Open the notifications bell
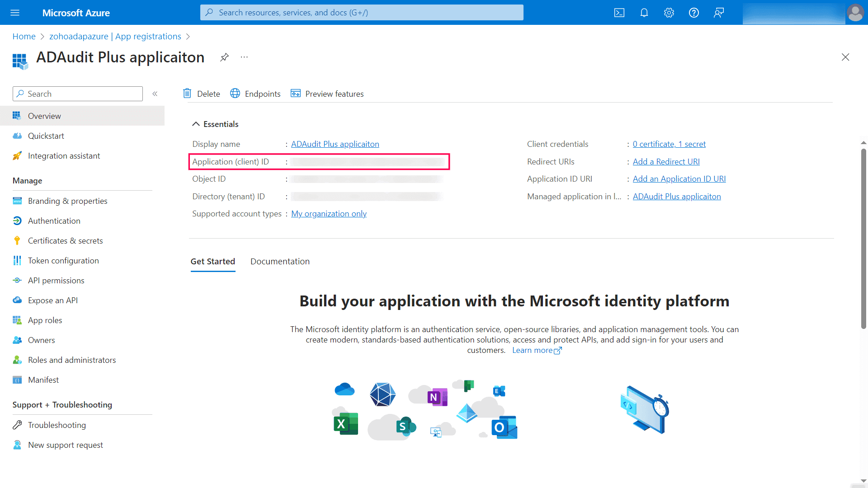Screen dimensions: 868x488 click(x=644, y=12)
